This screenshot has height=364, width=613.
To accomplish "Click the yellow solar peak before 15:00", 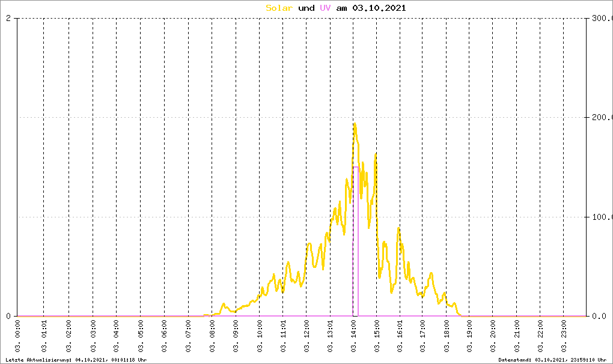I will point(375,156).
